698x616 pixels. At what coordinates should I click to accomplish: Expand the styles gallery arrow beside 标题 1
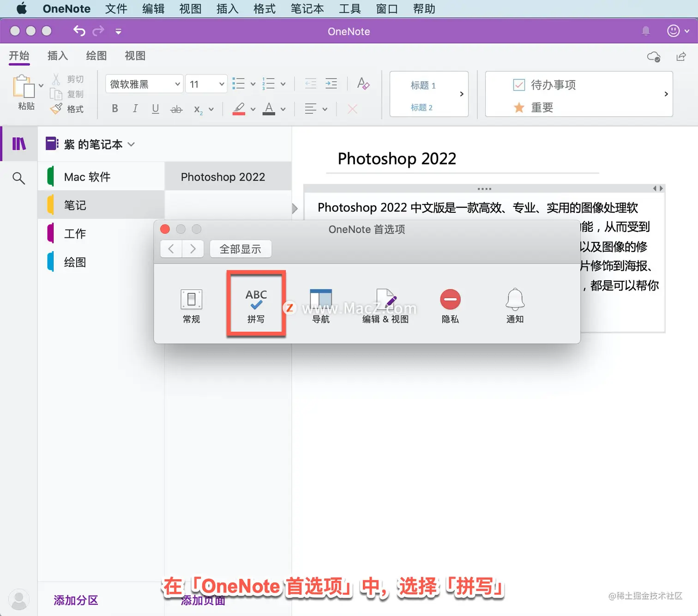[462, 94]
